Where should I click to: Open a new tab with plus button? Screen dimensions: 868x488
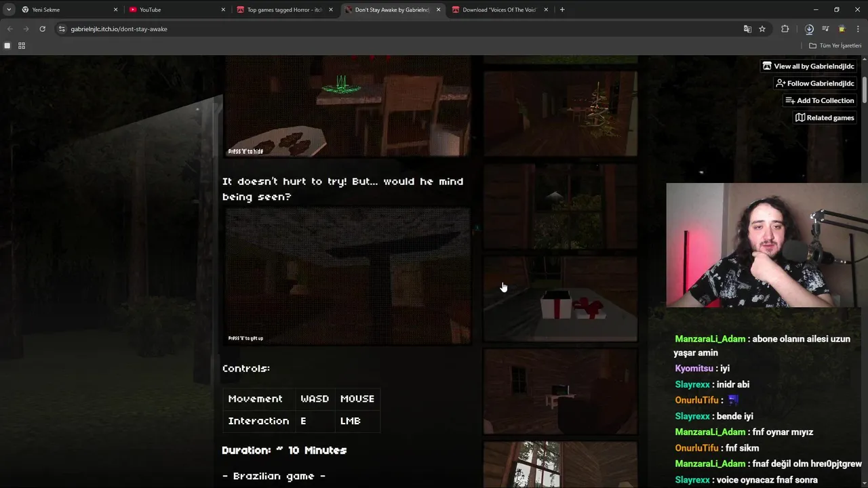[x=562, y=9]
